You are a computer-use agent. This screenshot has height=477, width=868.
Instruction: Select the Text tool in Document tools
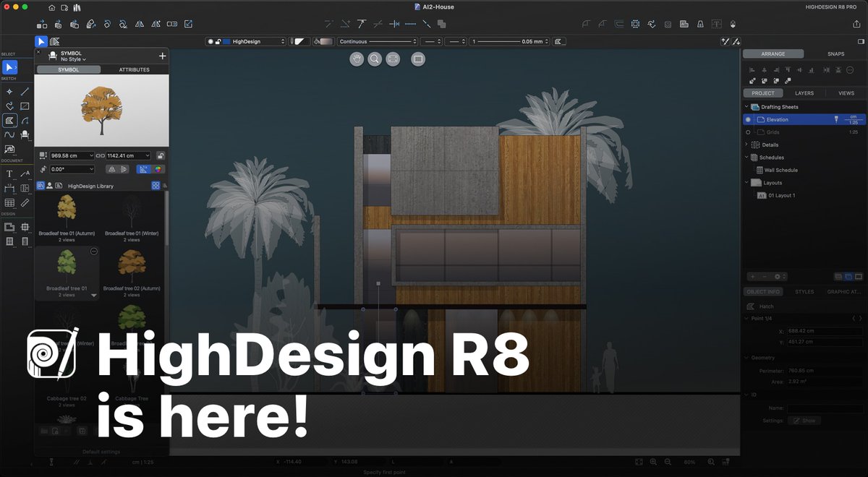pos(9,174)
